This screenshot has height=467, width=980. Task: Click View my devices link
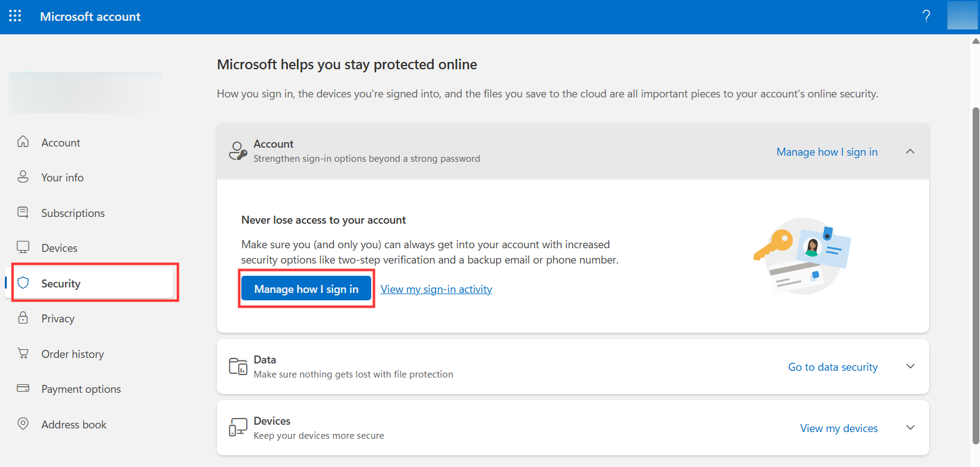tap(839, 428)
